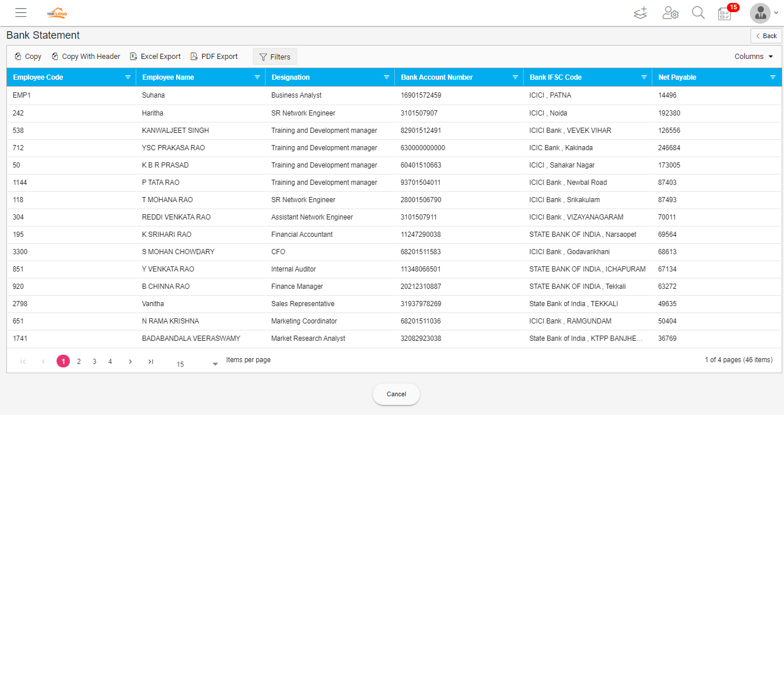
Task: Select the BADABANDALA VEERASWAMY cell
Action: pyautogui.click(x=191, y=338)
